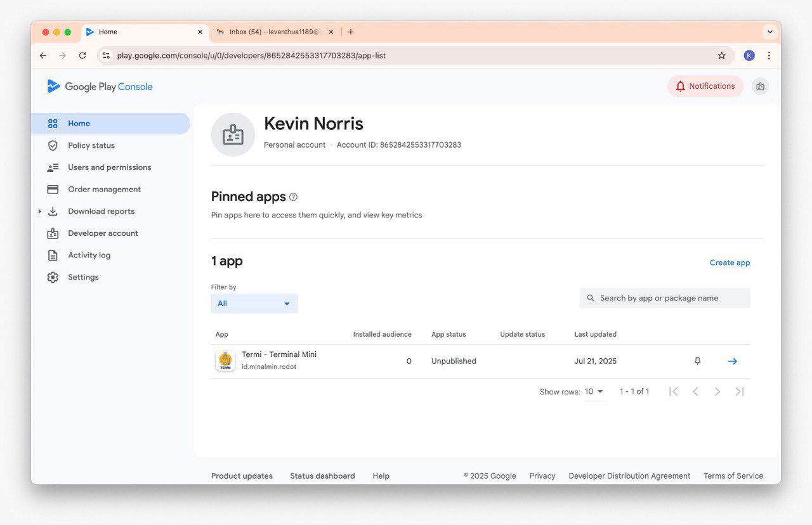812x525 pixels.
Task: Click the Home dashboard icon in sidebar
Action: pos(53,124)
